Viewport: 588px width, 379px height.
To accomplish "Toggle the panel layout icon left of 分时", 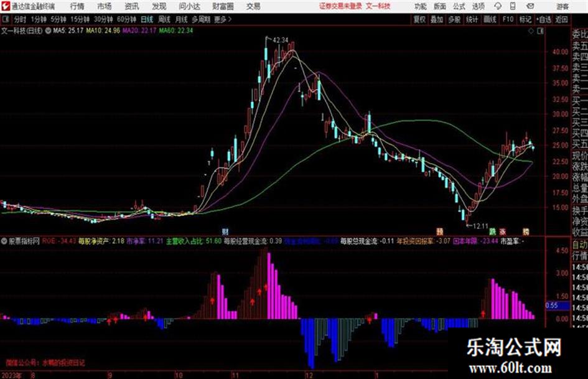I will (5, 19).
